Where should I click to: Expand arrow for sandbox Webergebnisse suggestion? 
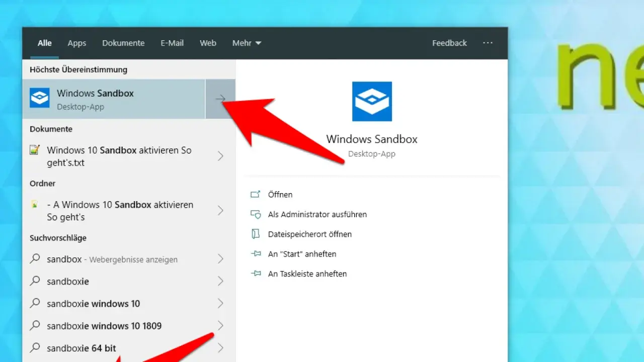(x=220, y=259)
